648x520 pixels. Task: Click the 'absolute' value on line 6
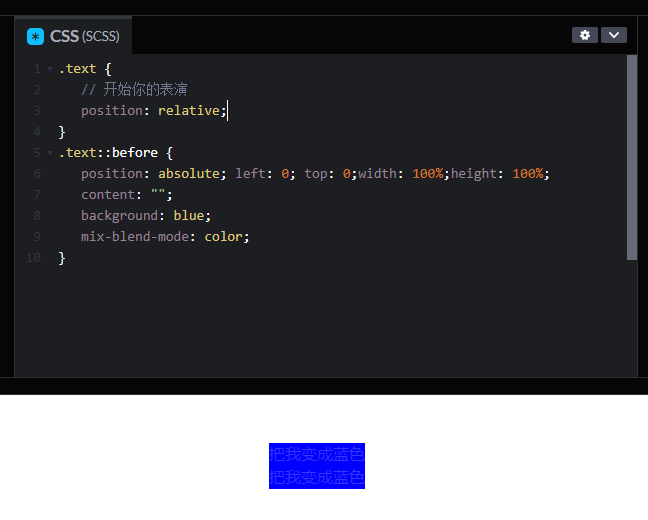pyautogui.click(x=192, y=174)
